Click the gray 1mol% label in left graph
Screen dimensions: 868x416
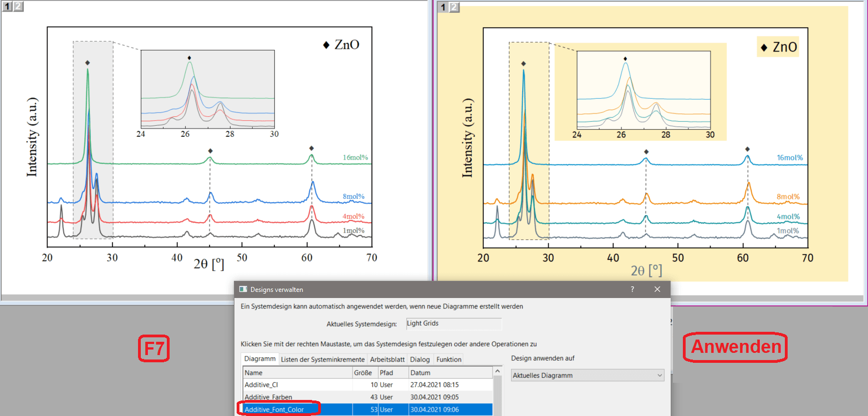pos(353,230)
